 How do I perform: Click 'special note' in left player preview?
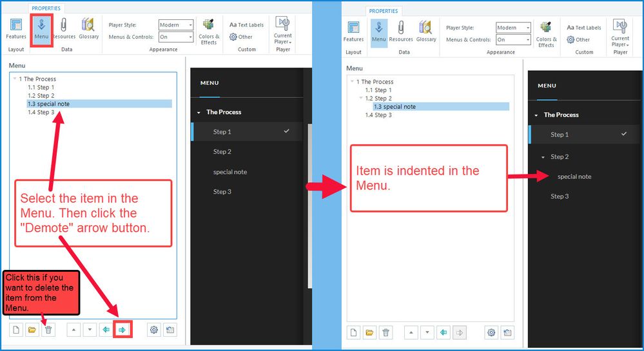tap(230, 172)
